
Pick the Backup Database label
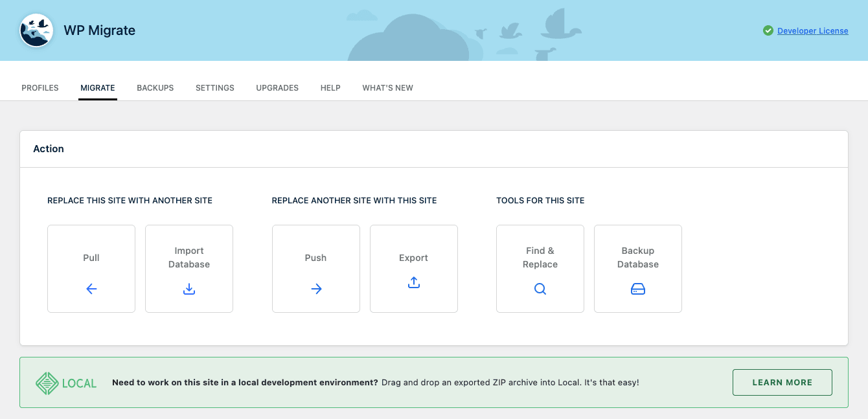pos(638,258)
